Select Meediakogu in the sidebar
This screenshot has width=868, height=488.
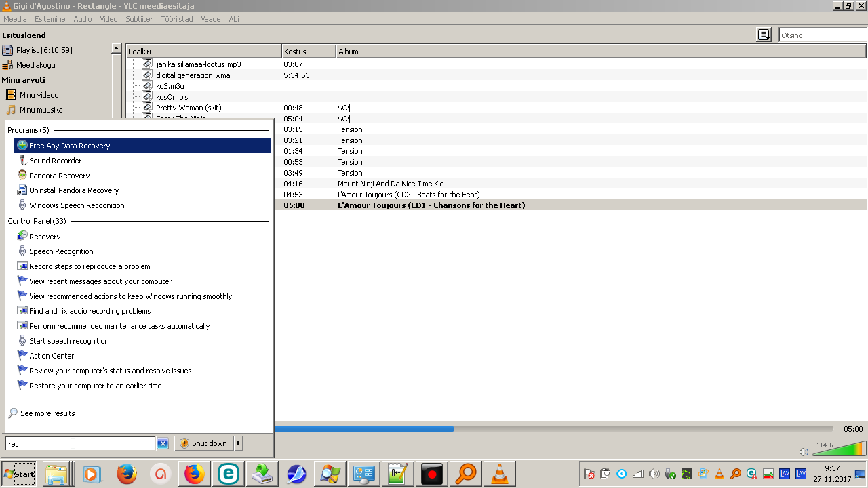point(35,65)
